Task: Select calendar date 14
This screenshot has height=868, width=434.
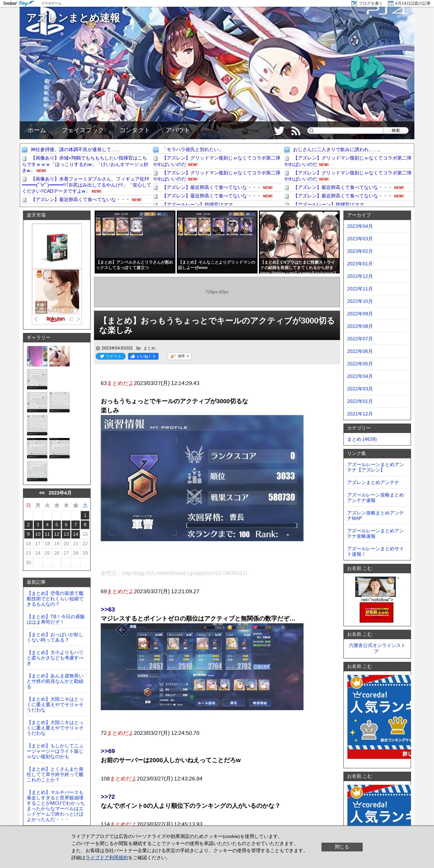Action: click(76, 534)
